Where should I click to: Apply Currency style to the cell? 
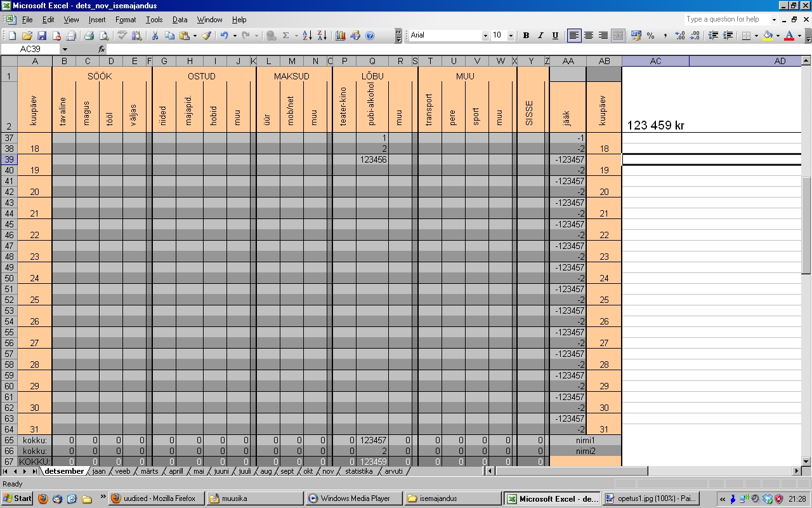(636, 36)
